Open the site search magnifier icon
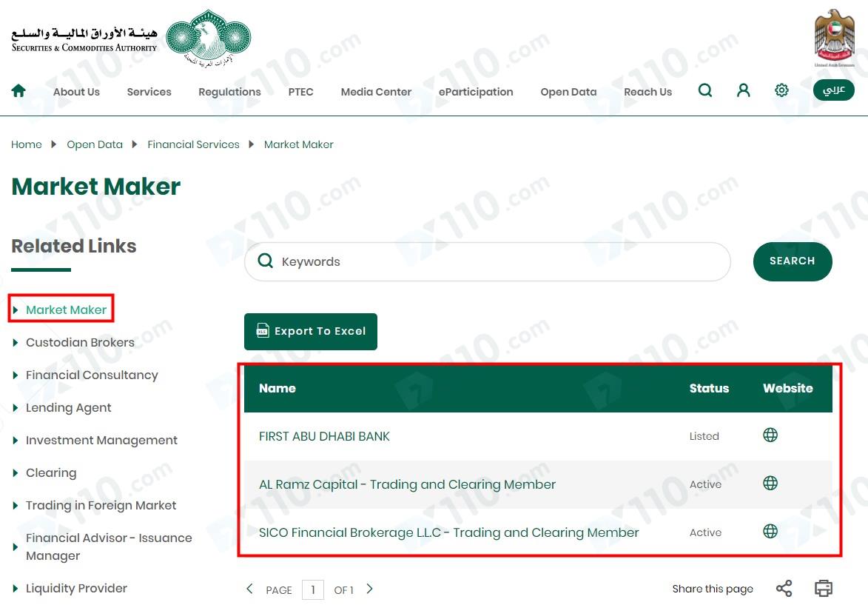The width and height of the screenshot is (868, 605). tap(704, 90)
